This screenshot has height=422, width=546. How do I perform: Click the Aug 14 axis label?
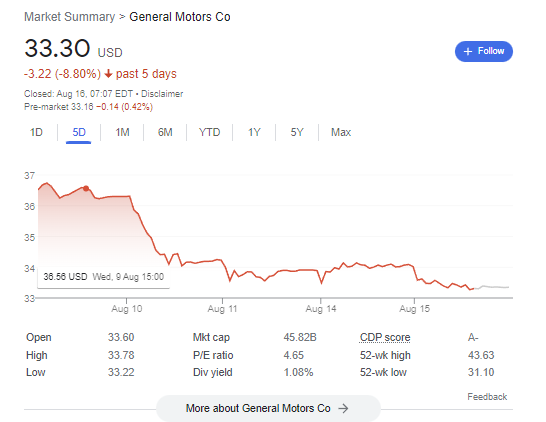[321, 309]
